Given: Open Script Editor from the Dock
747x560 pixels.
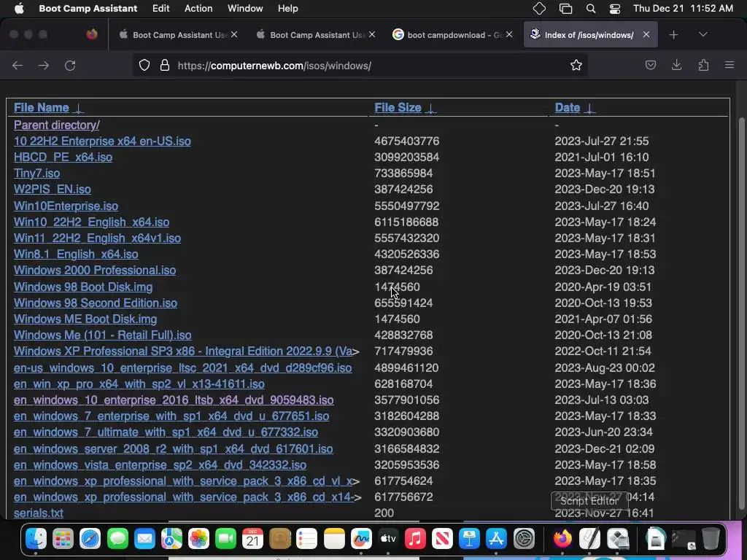Looking at the screenshot, I should (589, 539).
